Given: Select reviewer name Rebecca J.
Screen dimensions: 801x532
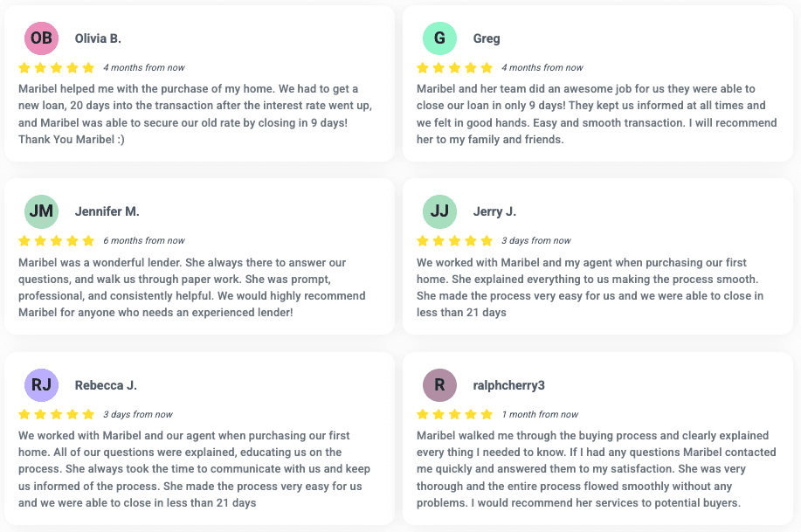Looking at the screenshot, I should (106, 385).
